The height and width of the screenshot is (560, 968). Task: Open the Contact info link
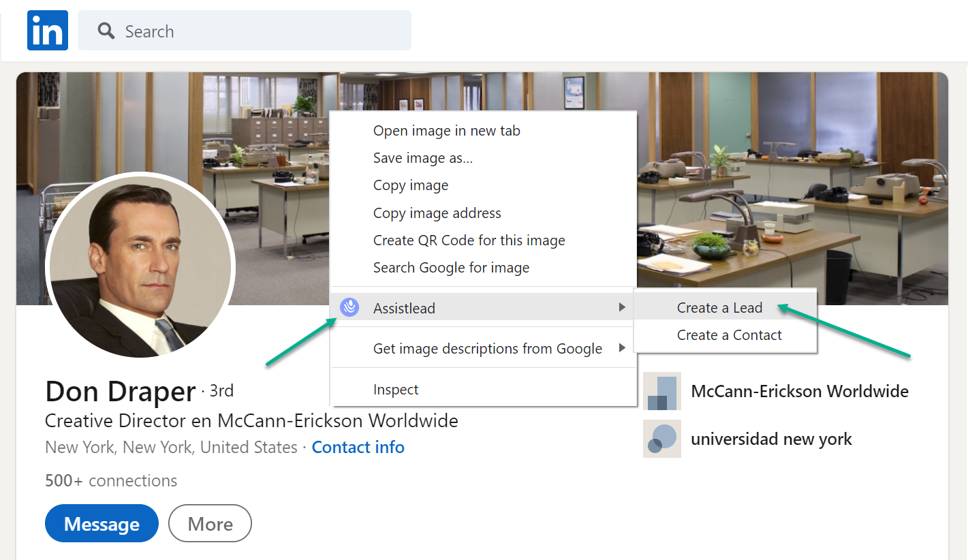tap(358, 448)
